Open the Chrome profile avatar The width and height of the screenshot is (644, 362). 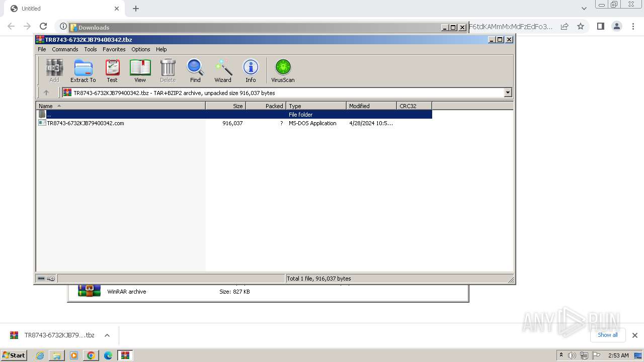(617, 26)
